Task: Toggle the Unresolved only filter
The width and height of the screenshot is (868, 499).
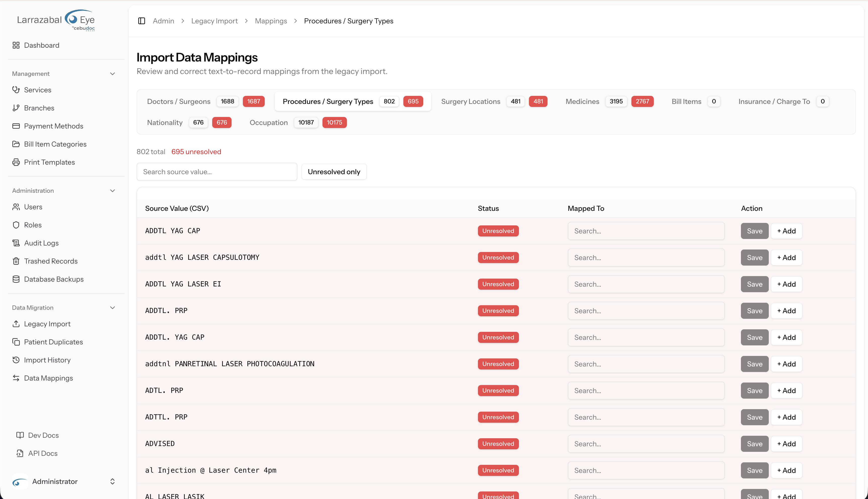Action: pyautogui.click(x=334, y=172)
